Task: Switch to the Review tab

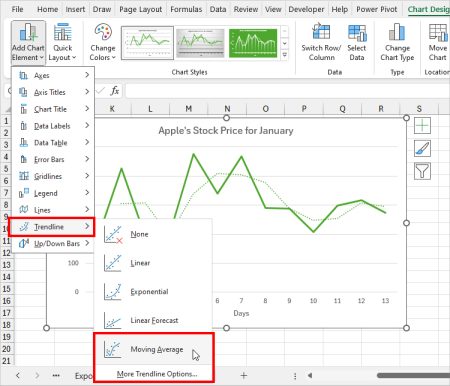Action: 246,9
